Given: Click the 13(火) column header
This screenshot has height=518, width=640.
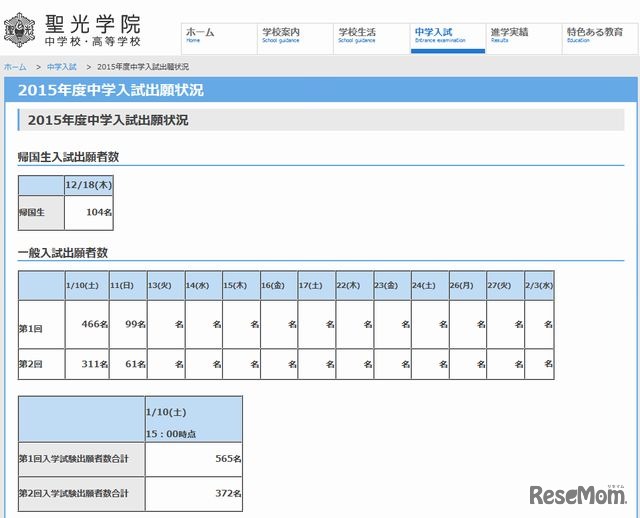Looking at the screenshot, I should (x=166, y=285).
